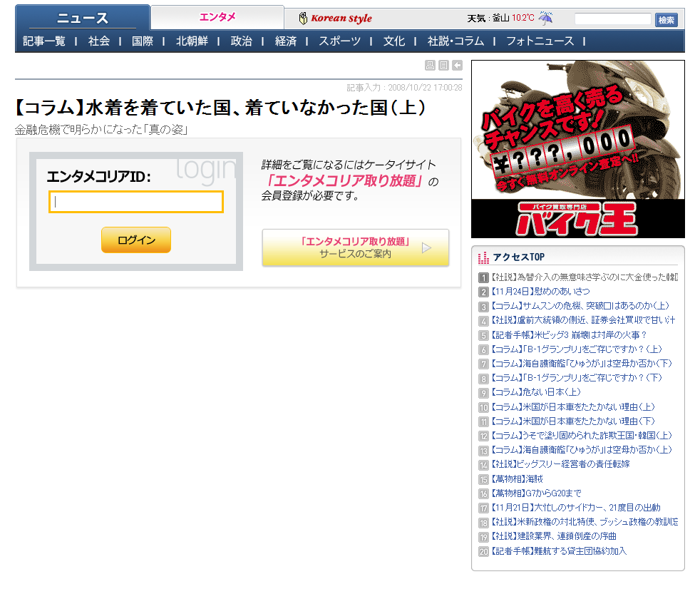Select 文化 in the navigation bar
Viewport: 700px width, 589px height.
[393, 41]
